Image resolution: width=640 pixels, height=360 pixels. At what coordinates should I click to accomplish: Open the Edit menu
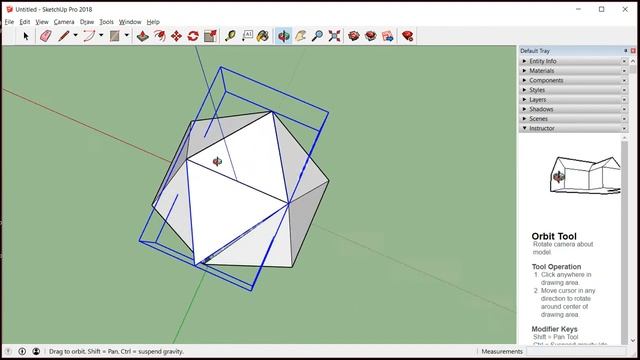pyautogui.click(x=24, y=22)
